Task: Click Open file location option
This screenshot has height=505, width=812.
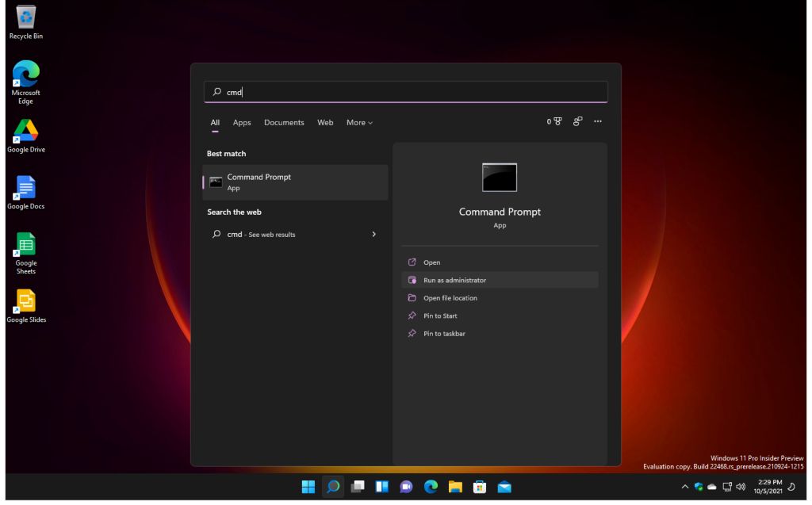Action: click(450, 298)
